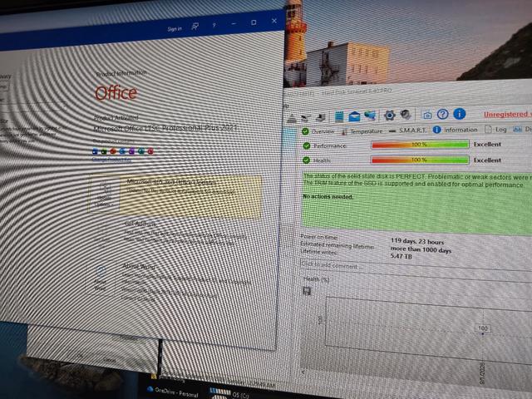The height and width of the screenshot is (399, 532).
Task: Click the save floppy icon under Health graph
Action: [307, 291]
